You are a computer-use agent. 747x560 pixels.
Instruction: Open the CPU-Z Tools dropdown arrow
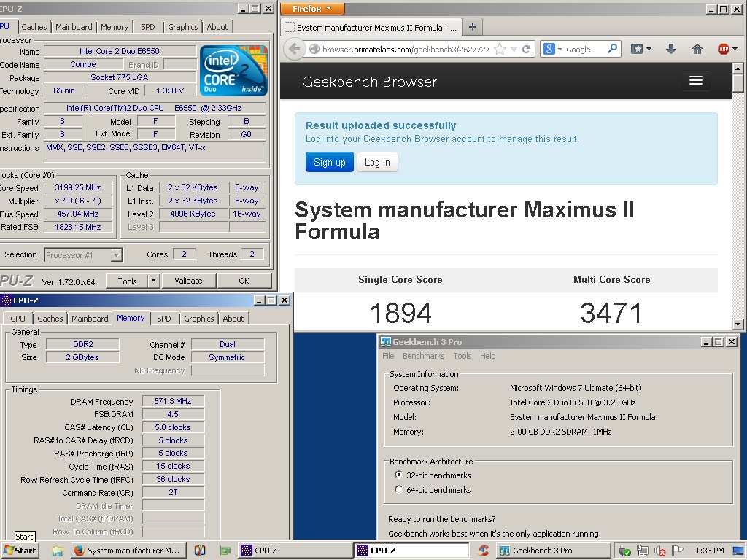coord(153,281)
